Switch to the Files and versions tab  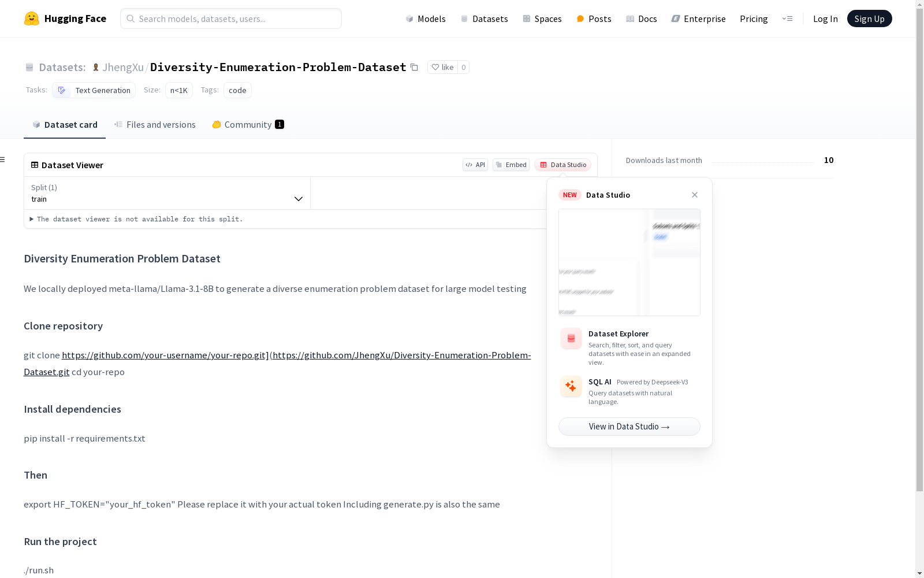[155, 125]
